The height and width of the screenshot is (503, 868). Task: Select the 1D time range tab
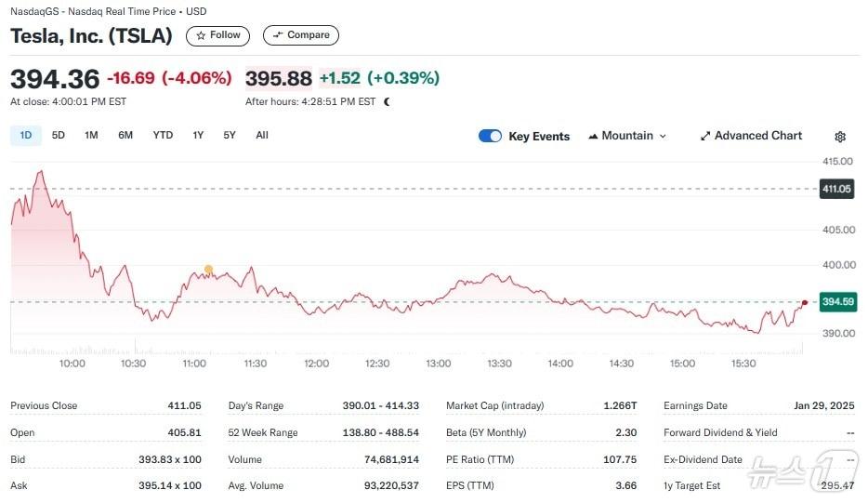coord(26,135)
